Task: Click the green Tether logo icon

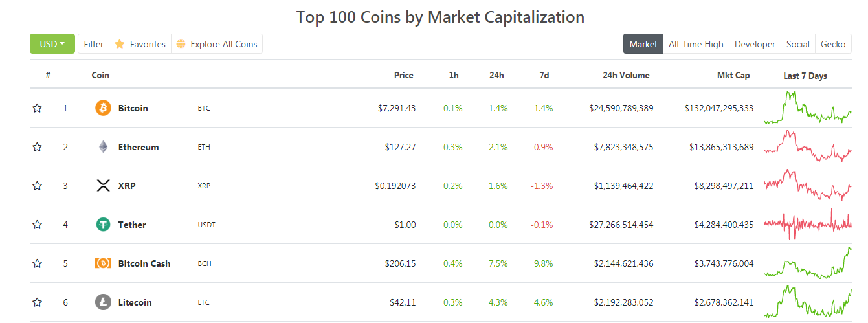Action: tap(103, 225)
